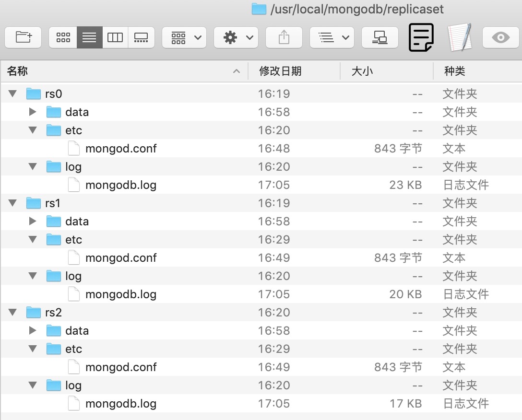Viewport: 522px width, 420px height.
Task: Collapse the etc folder under rs2
Action: pyautogui.click(x=33, y=349)
